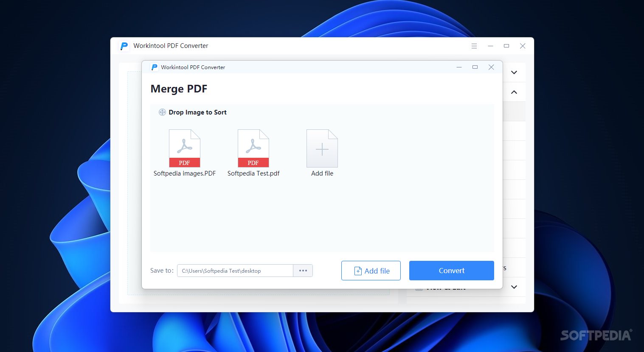Click the Drop Image to Sort text

pos(197,112)
